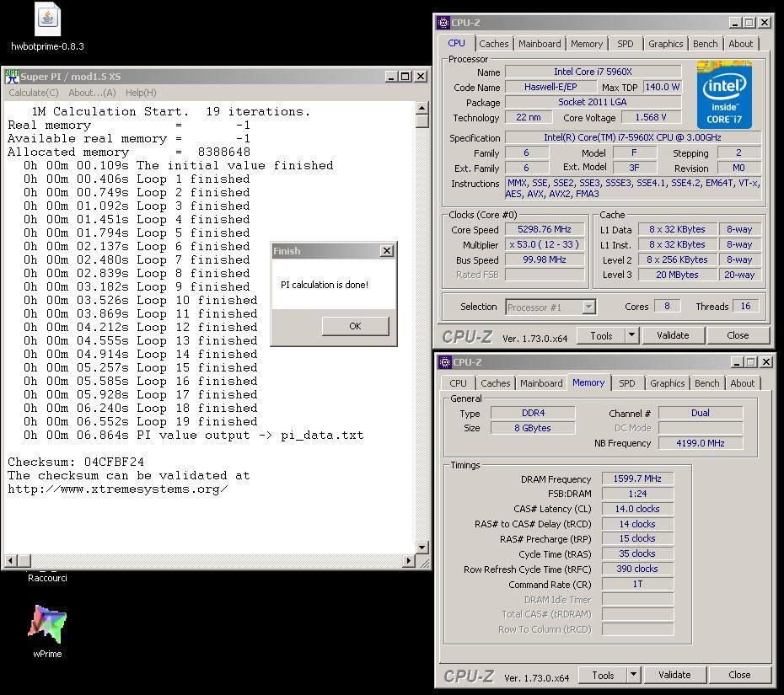Open Tools dropdown arrow in bottom CPU-Z
Screen dimensions: 784x695
click(x=633, y=675)
